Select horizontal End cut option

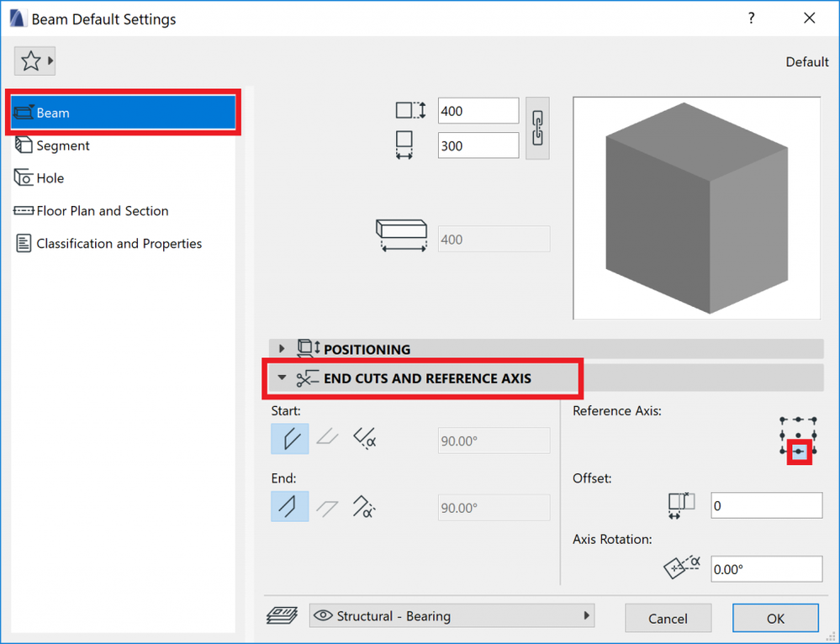click(x=327, y=507)
